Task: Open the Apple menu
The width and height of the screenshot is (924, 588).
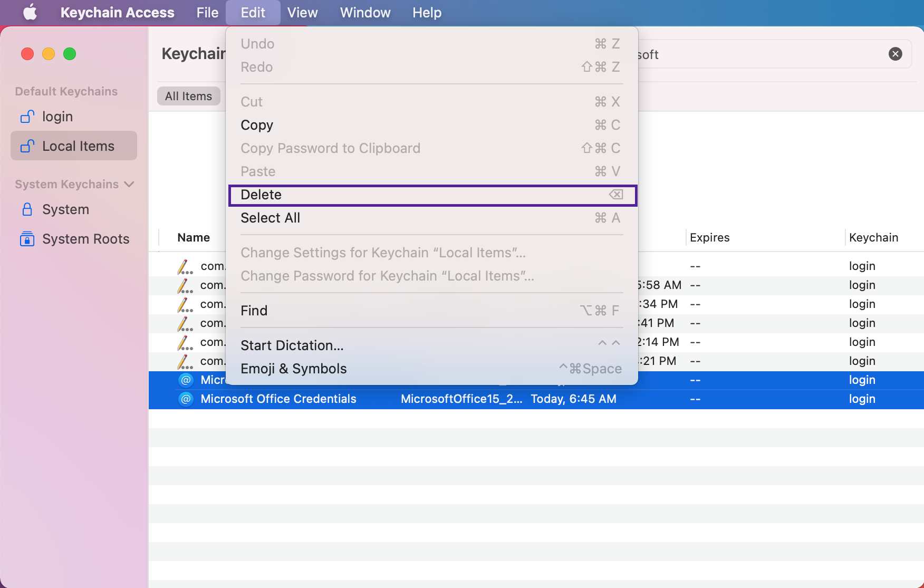Action: pos(30,12)
